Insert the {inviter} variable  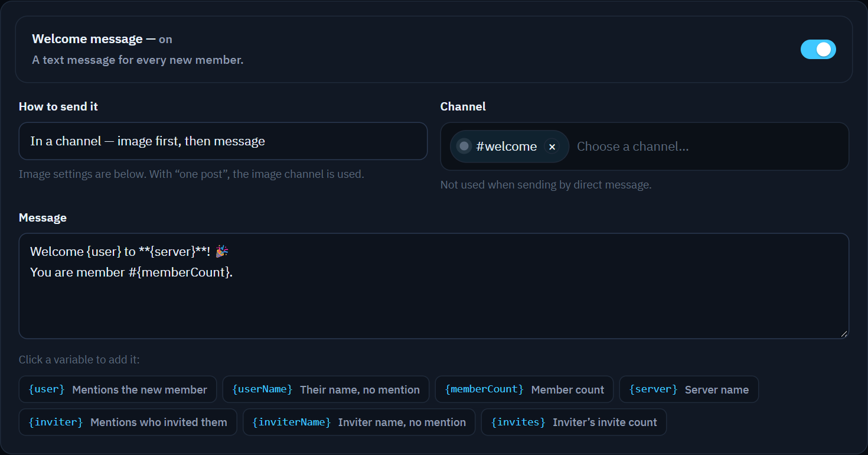(x=128, y=422)
